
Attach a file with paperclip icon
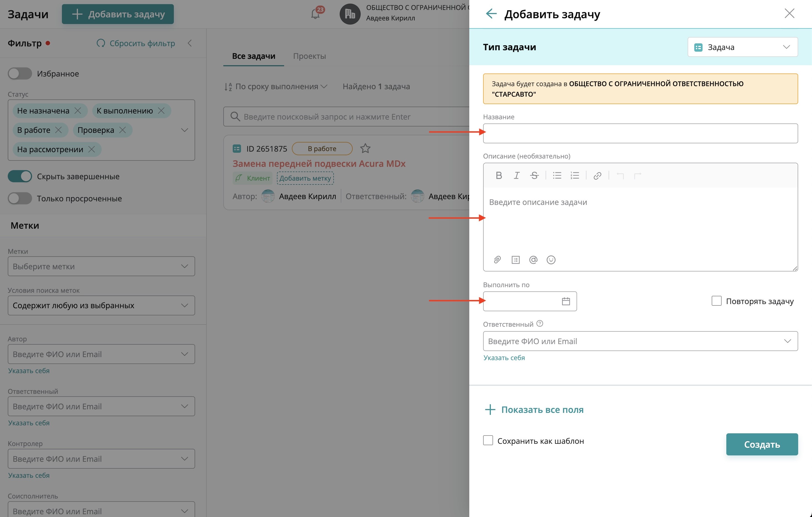pyautogui.click(x=497, y=260)
